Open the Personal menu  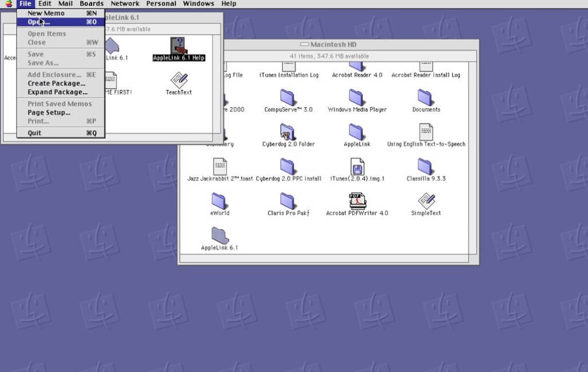click(x=161, y=4)
